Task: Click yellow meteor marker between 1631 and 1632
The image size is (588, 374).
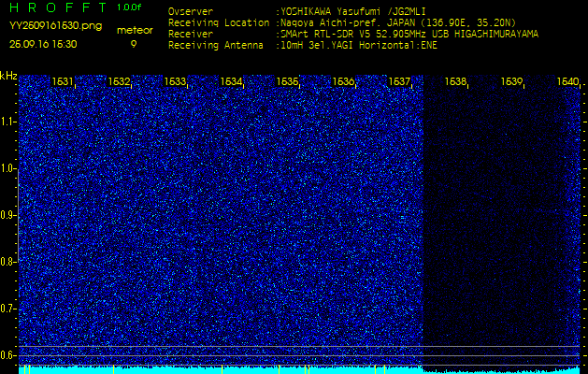Action: click(113, 368)
